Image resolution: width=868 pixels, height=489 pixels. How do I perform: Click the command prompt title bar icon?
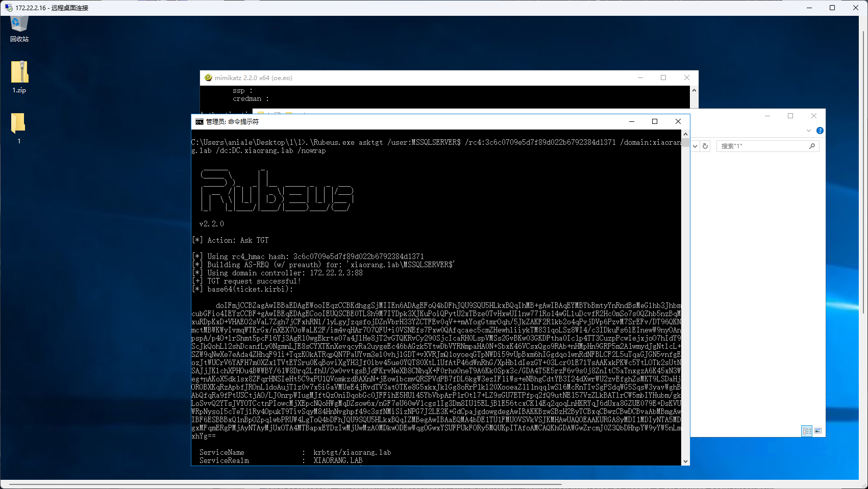coord(199,122)
